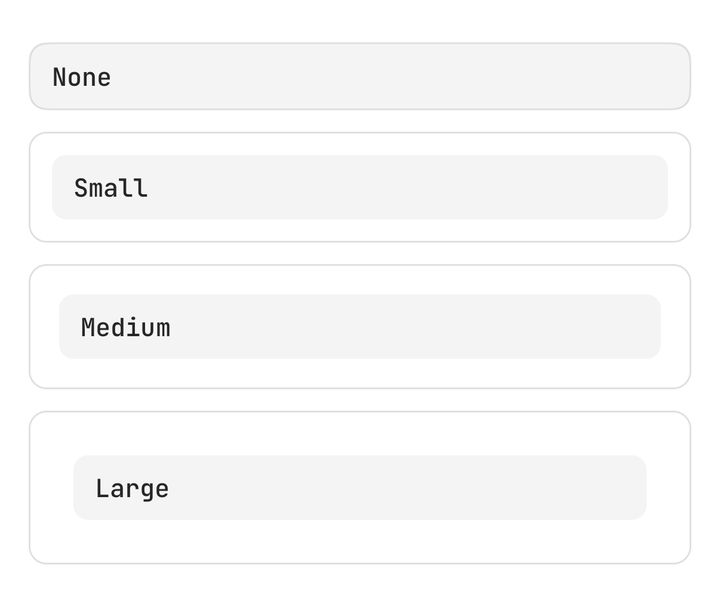Click white padding below the Small box
This screenshot has width=720, height=608.
click(360, 230)
